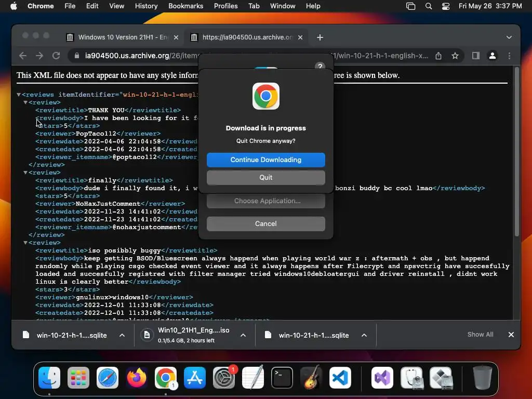Image resolution: width=532 pixels, height=399 pixels.
Task: Click the page vertical scrollbar
Action: [517, 152]
